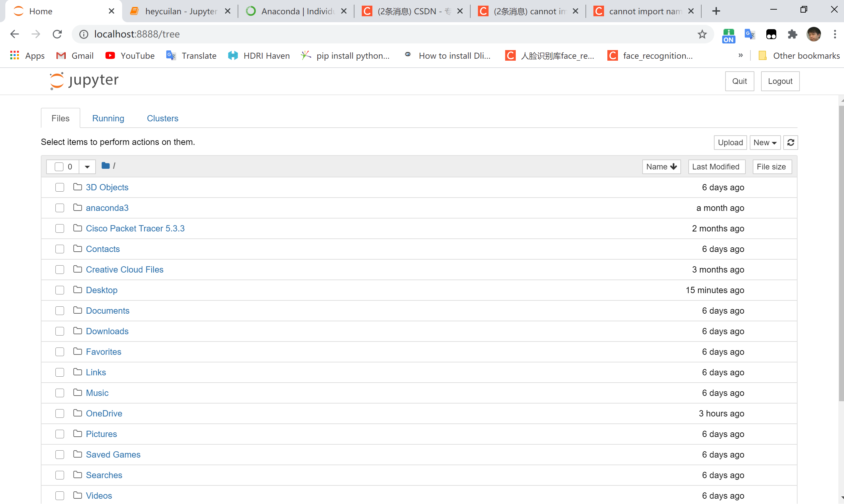Click the Jupyter logo
Image resolution: width=844 pixels, height=504 pixels.
coord(84,81)
